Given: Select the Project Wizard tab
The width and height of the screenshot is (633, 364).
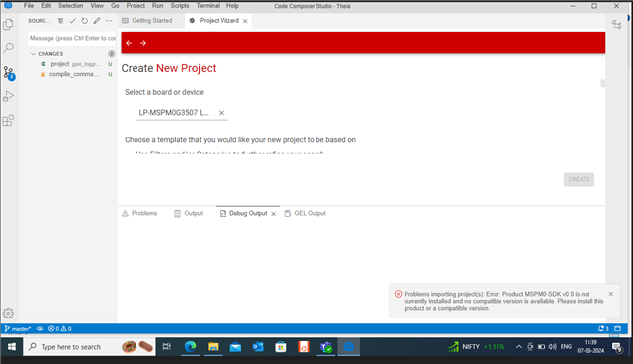Looking at the screenshot, I should click(218, 21).
